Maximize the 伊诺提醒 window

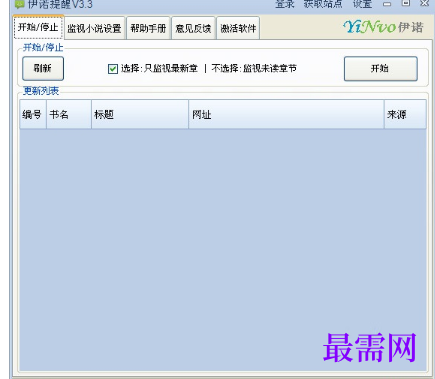(406, 3)
